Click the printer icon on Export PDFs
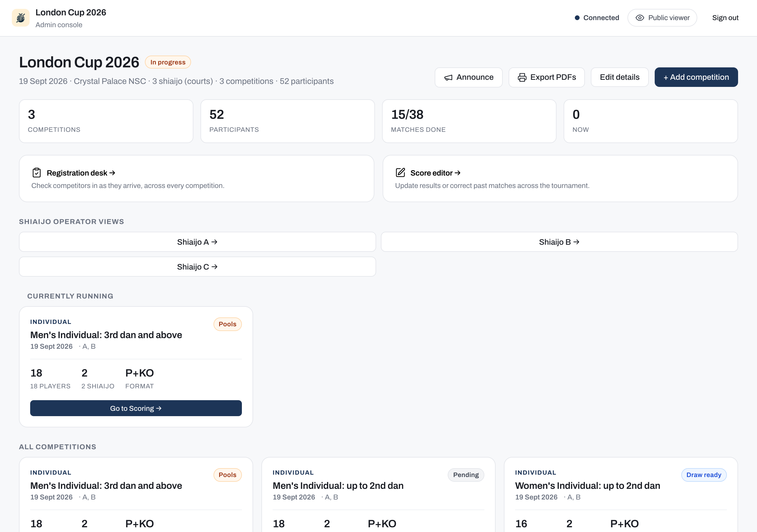The width and height of the screenshot is (757, 532). (x=522, y=77)
